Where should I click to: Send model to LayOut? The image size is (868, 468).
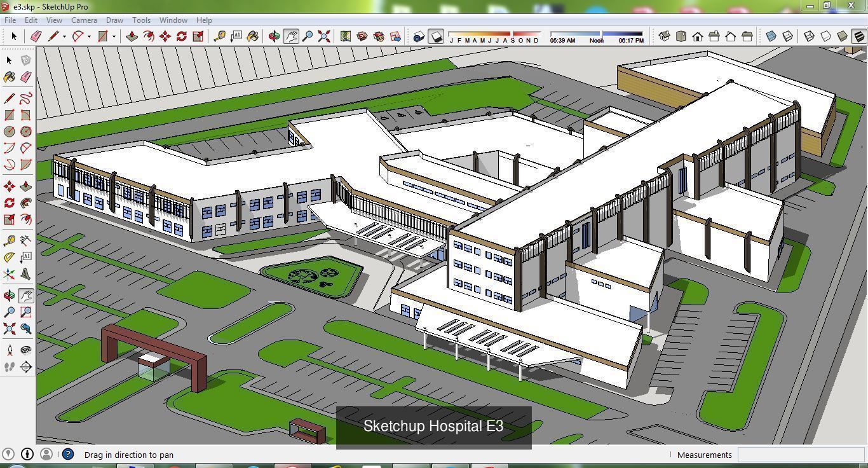(x=395, y=36)
